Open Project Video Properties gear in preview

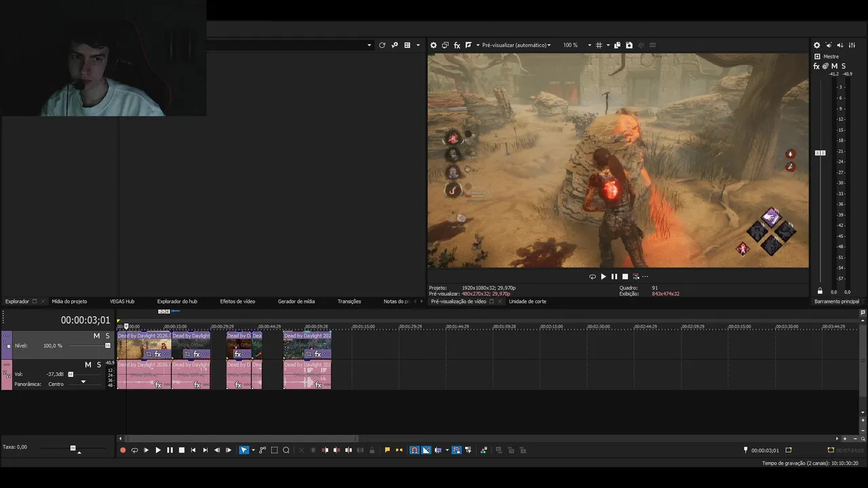433,45
